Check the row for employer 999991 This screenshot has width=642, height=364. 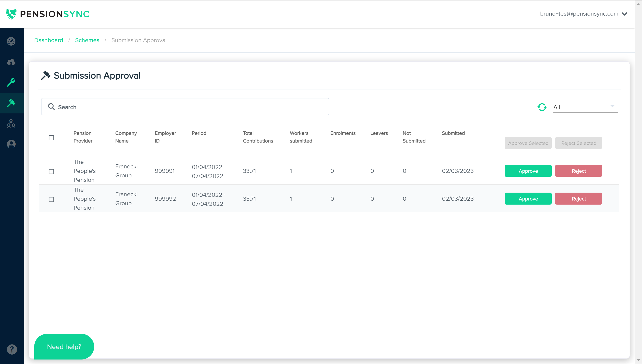(51, 171)
